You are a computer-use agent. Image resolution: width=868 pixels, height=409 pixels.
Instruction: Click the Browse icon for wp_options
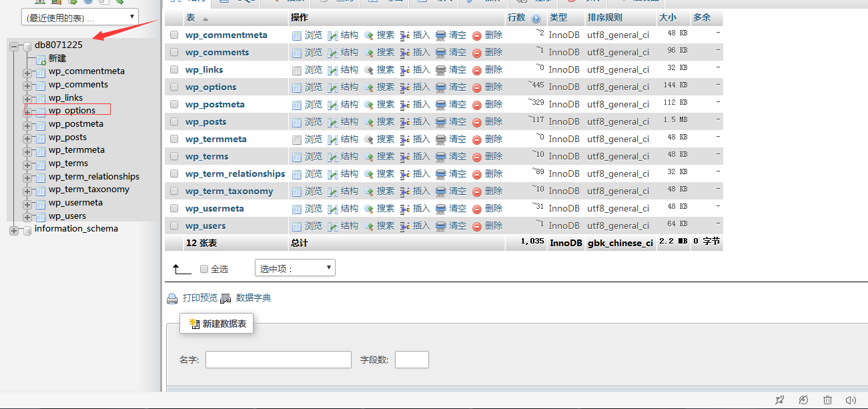click(x=297, y=87)
